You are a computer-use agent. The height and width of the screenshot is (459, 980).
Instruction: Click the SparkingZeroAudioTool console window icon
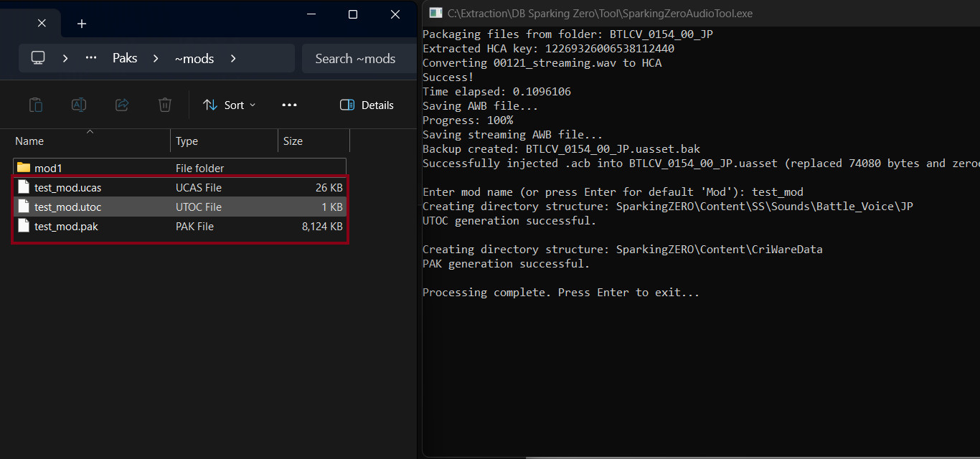tap(435, 13)
